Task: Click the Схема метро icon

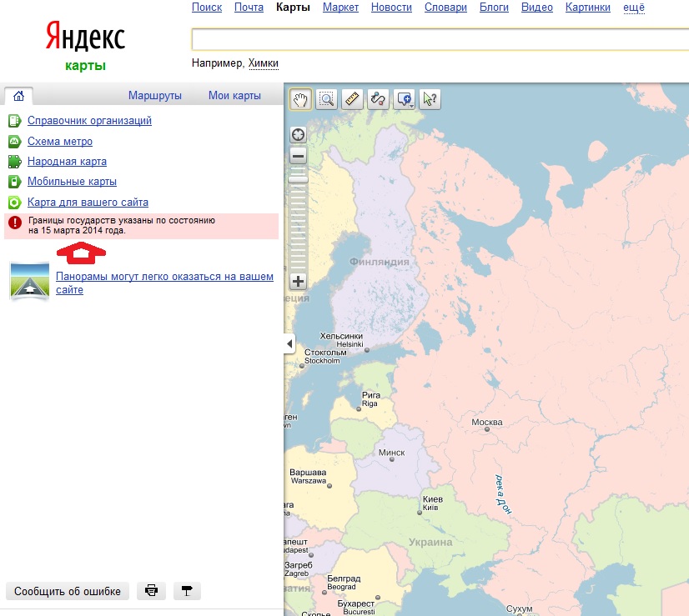Action: coord(14,142)
